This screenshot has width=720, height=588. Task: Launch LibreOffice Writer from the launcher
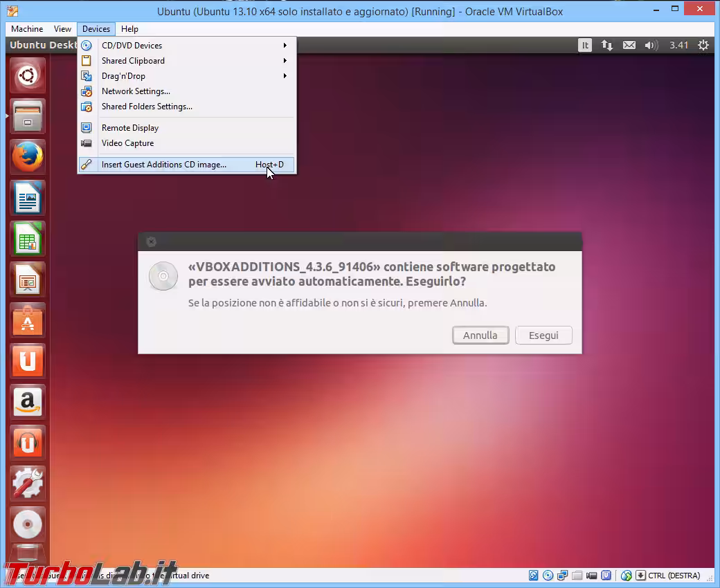(x=28, y=199)
